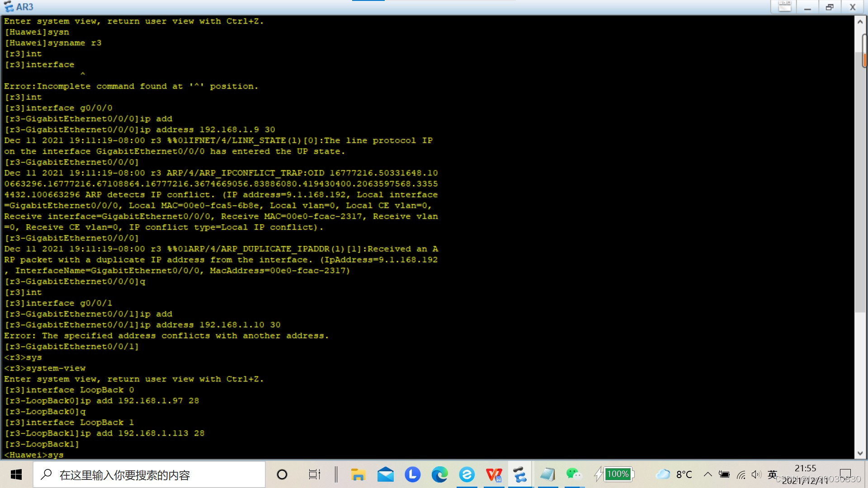This screenshot has height=488, width=868.
Task: Open the volume control icon
Action: (756, 474)
